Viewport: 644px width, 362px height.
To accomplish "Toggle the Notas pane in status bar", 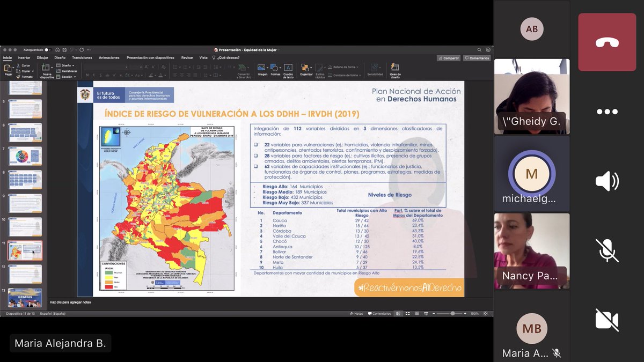I will point(356,313).
